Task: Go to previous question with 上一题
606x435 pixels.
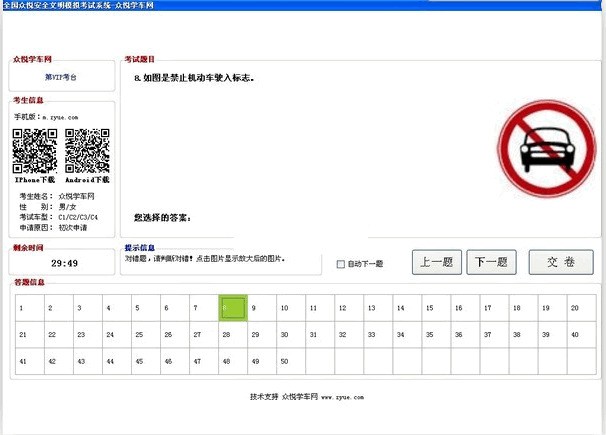Action: [x=437, y=262]
